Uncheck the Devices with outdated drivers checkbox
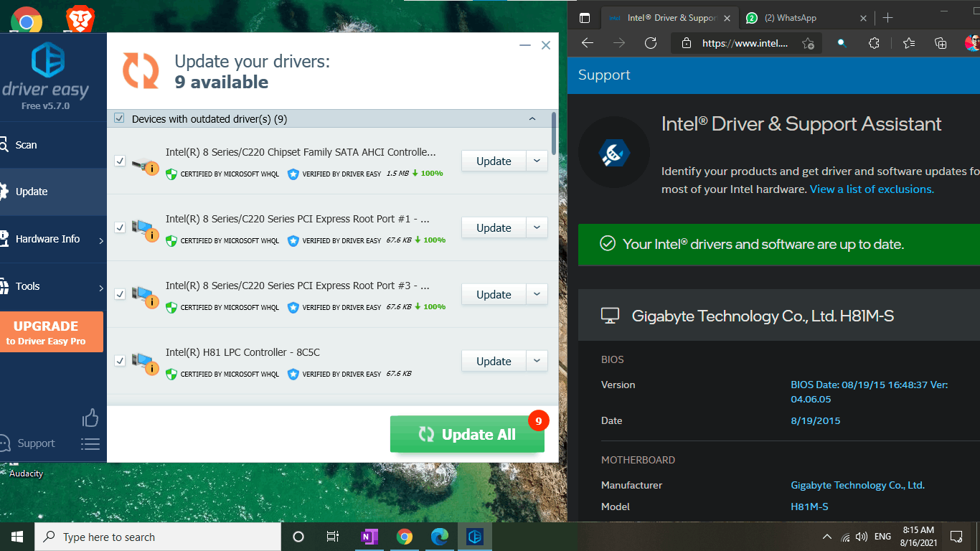The image size is (980, 551). (x=119, y=118)
